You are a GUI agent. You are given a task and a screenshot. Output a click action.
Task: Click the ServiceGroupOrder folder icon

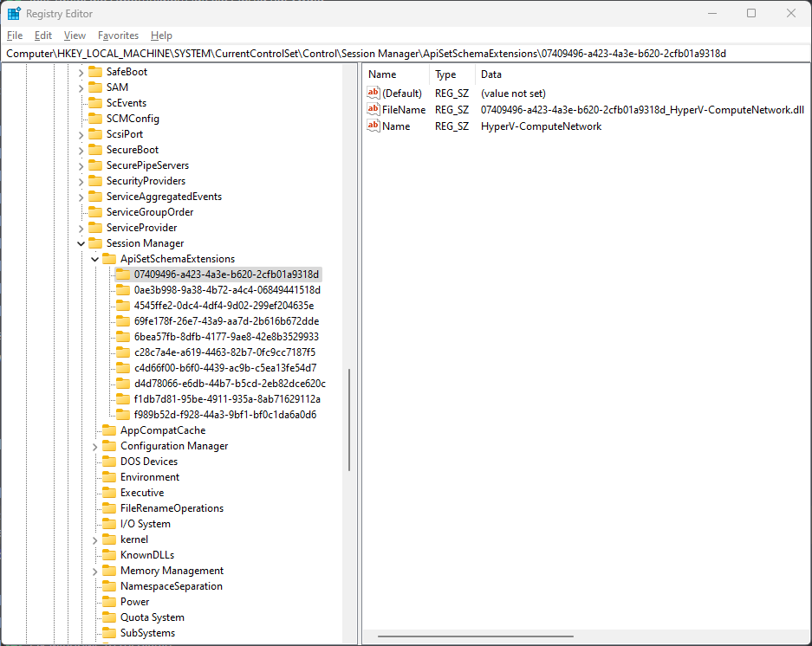95,211
